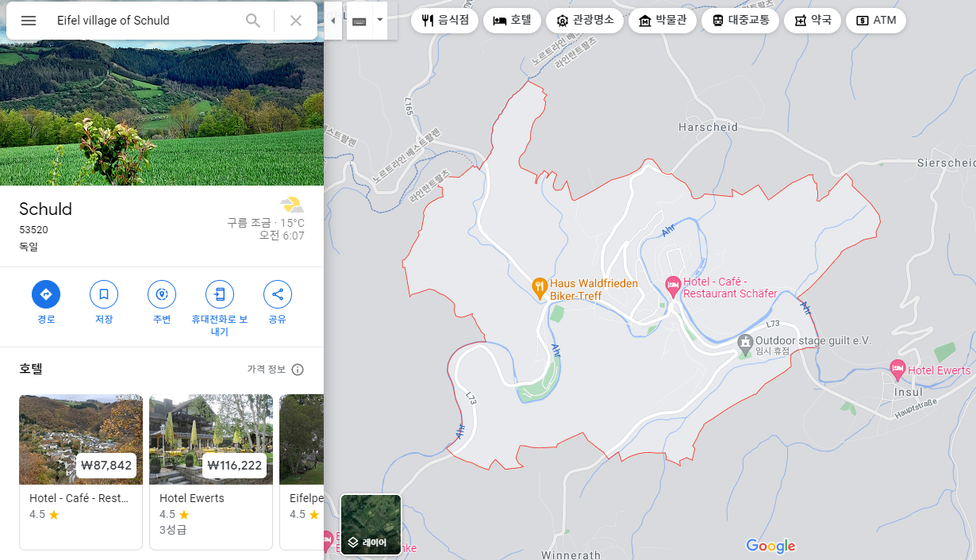Viewport: 976px width, 560px height.
Task: Filter by 박물관 museums chip
Action: coord(662,21)
